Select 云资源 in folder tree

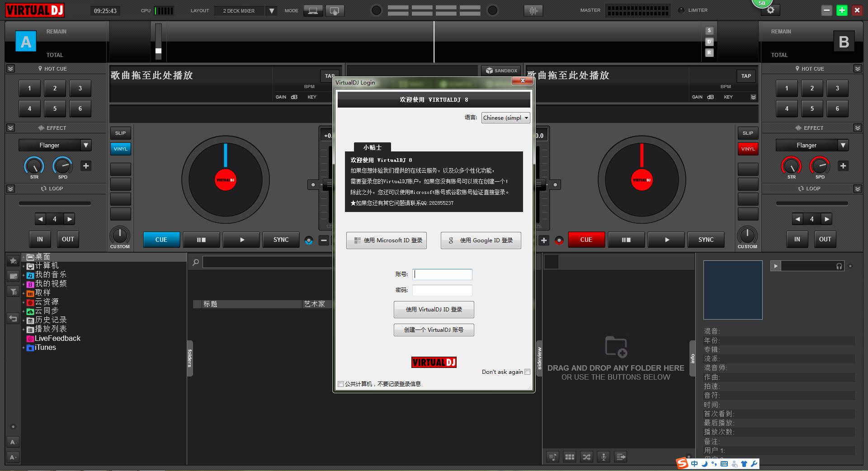47,302
